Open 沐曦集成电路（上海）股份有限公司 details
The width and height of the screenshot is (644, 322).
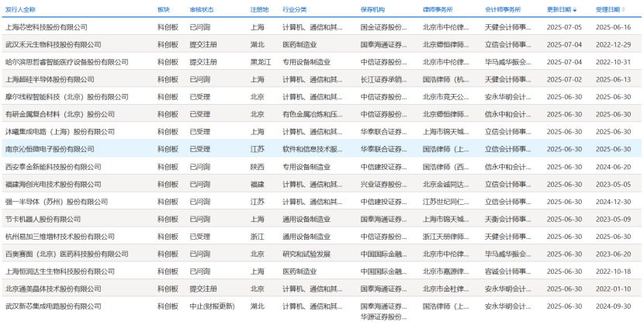click(60, 132)
